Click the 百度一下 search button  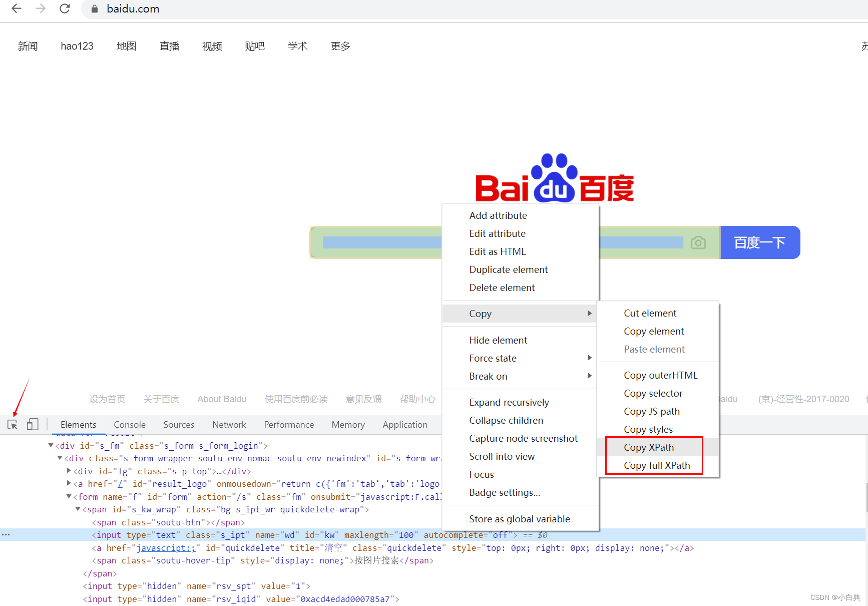tap(760, 242)
